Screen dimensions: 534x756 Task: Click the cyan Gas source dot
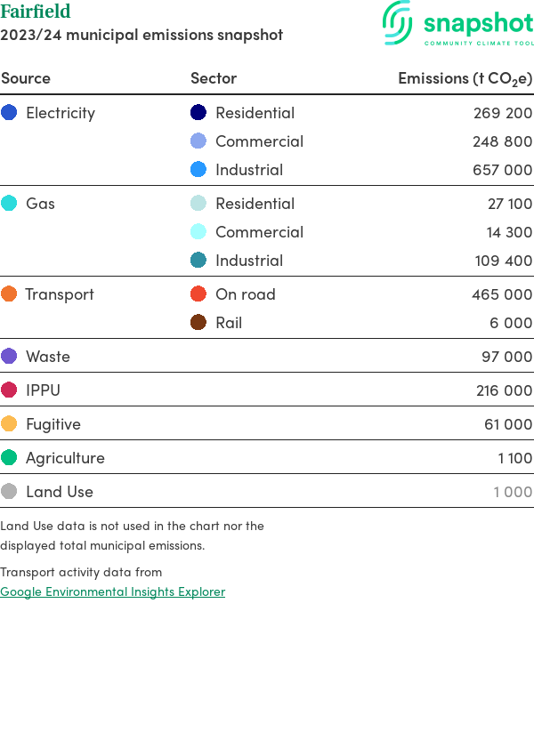(x=9, y=203)
